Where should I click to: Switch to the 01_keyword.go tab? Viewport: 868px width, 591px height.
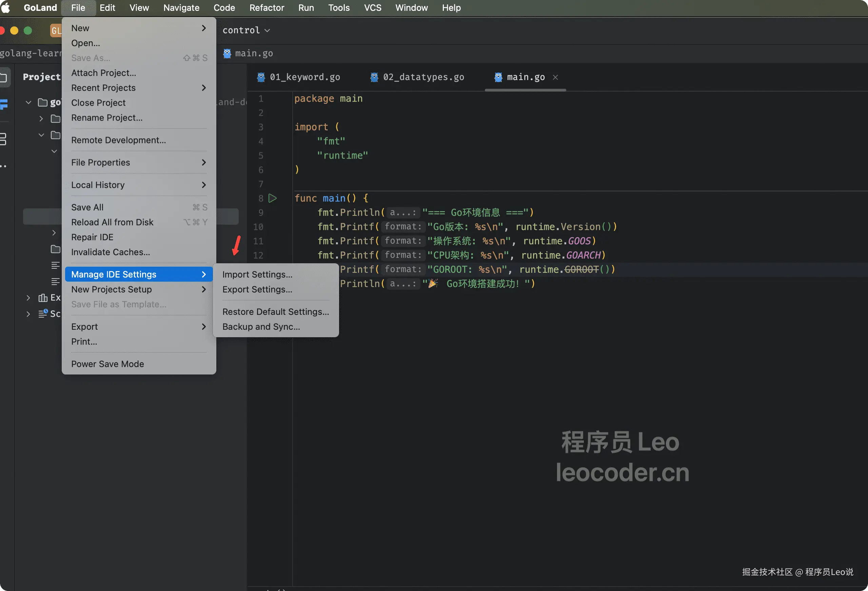299,77
